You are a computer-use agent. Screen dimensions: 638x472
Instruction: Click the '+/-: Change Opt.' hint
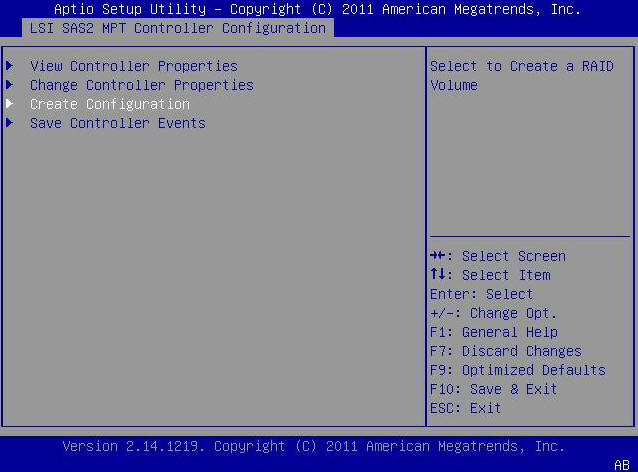click(493, 313)
